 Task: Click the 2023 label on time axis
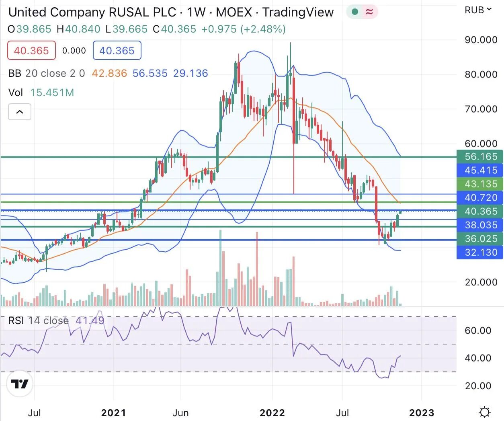click(x=422, y=413)
